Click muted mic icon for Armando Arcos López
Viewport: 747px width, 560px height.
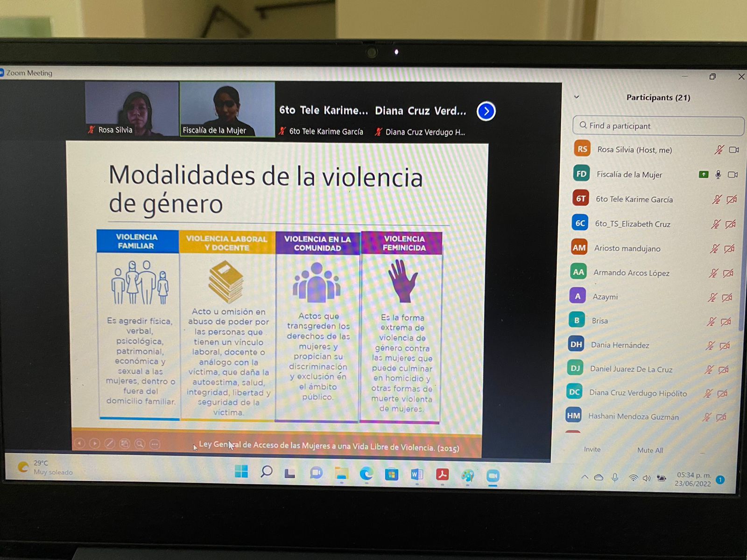pos(713,273)
